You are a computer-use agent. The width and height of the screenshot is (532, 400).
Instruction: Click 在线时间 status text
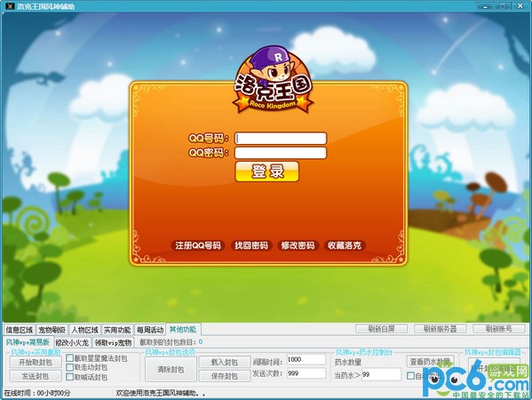click(x=37, y=393)
